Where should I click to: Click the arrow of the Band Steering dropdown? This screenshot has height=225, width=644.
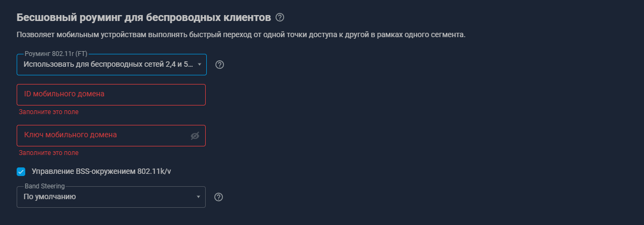pyautogui.click(x=199, y=197)
